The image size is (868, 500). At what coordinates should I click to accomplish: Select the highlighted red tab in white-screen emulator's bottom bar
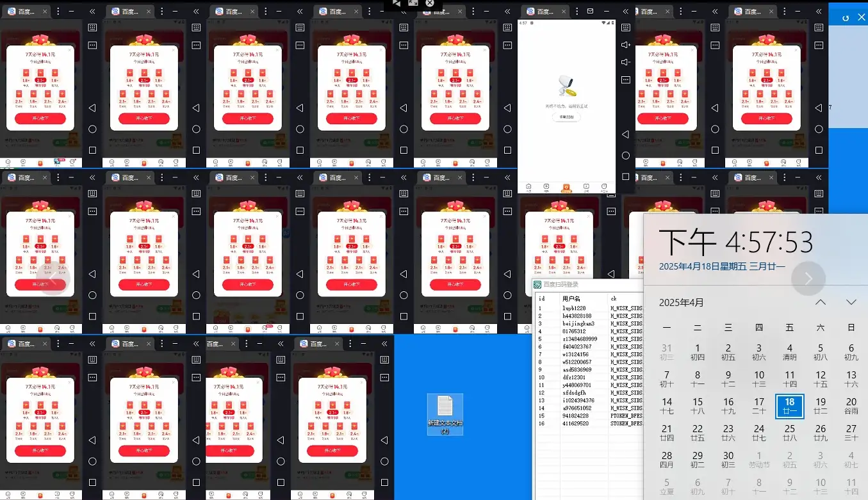point(566,188)
